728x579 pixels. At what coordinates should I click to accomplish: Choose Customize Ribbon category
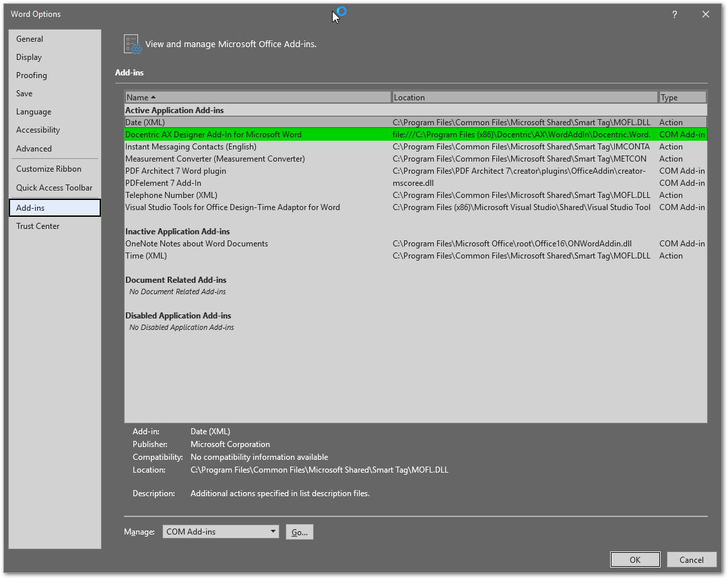[55, 169]
